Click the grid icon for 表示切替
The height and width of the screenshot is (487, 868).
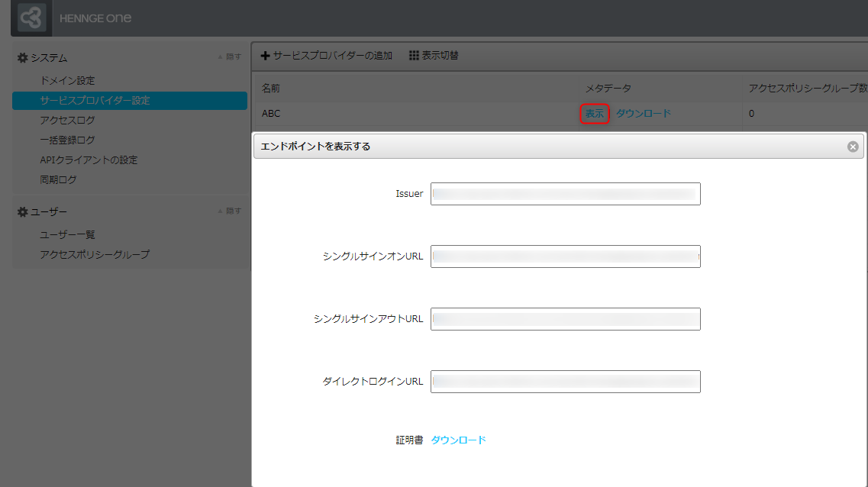click(x=414, y=55)
